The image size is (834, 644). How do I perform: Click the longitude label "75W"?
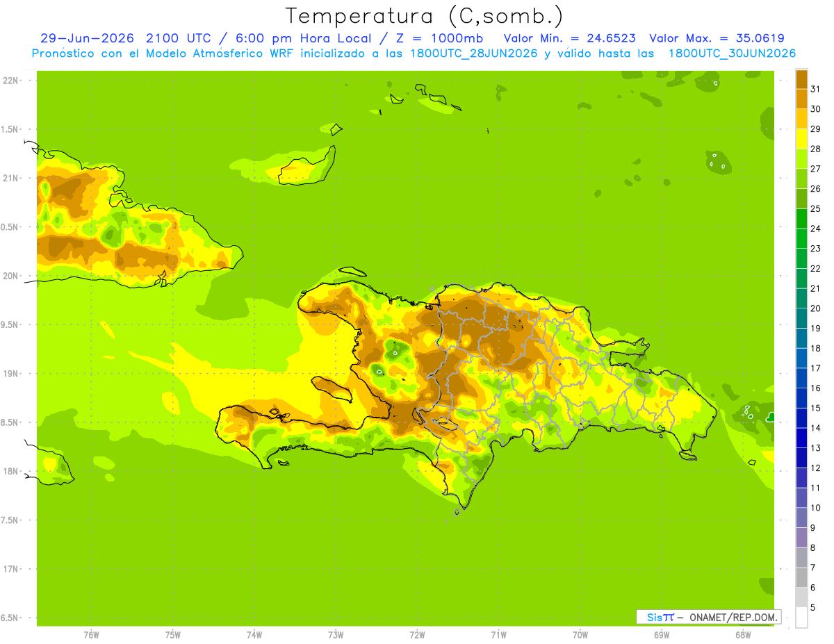(x=173, y=635)
